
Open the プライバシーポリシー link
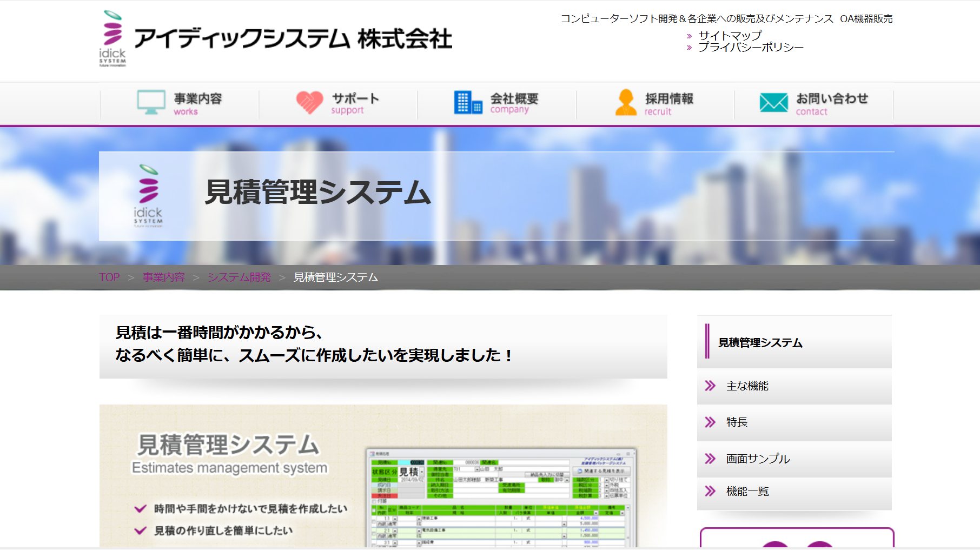pos(750,48)
